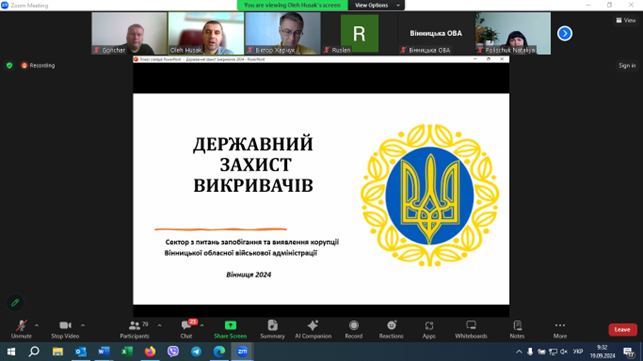Screen dimensions: 643x361
Task: Expand audio options arrow beside Unmute
Action: pyautogui.click(x=37, y=325)
